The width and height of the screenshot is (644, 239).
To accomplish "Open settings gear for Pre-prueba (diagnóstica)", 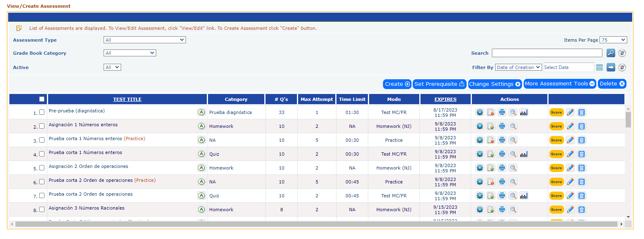I will click(480, 112).
